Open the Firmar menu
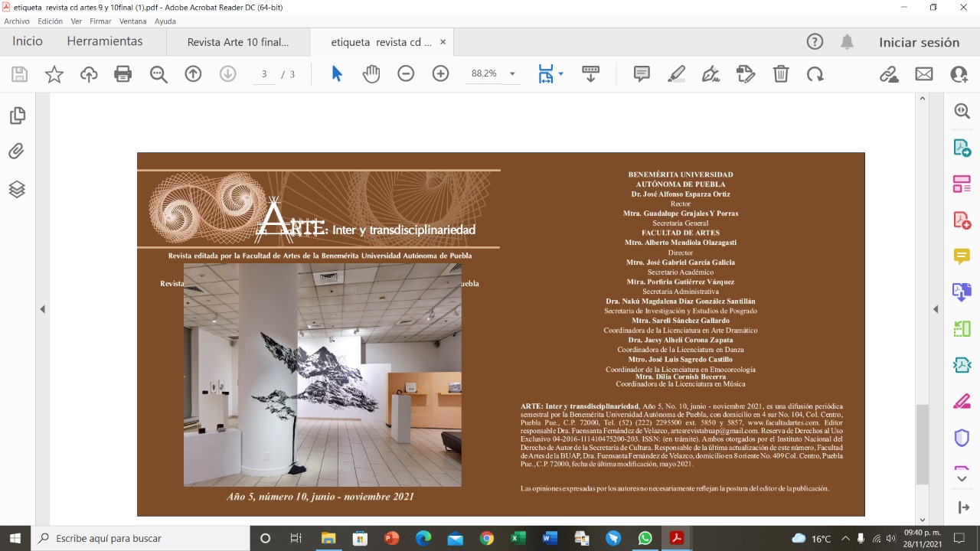 [100, 21]
